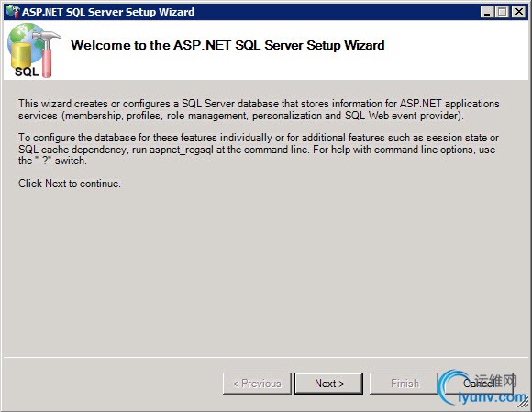Cancel the setup wizard
The height and width of the screenshot is (412, 532).
[479, 384]
